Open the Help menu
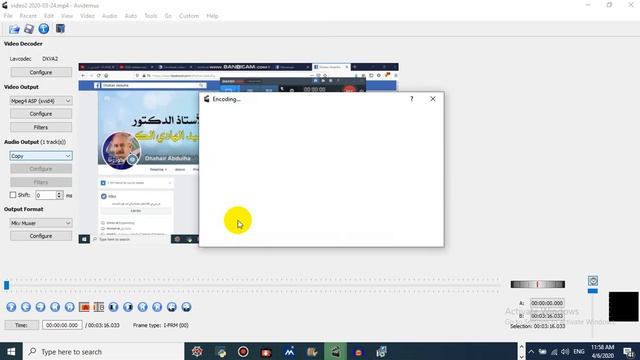The width and height of the screenshot is (640, 360). tap(212, 16)
